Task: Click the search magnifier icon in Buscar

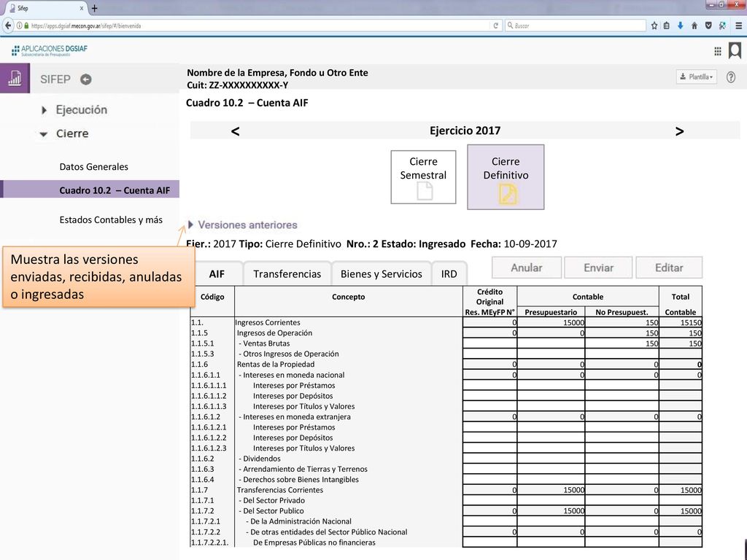Action: pos(510,26)
